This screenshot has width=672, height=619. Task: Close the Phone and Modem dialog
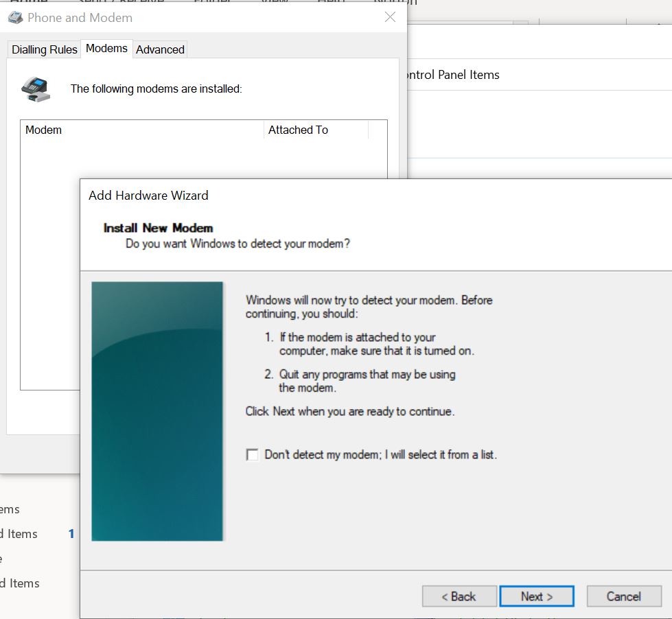[x=390, y=18]
